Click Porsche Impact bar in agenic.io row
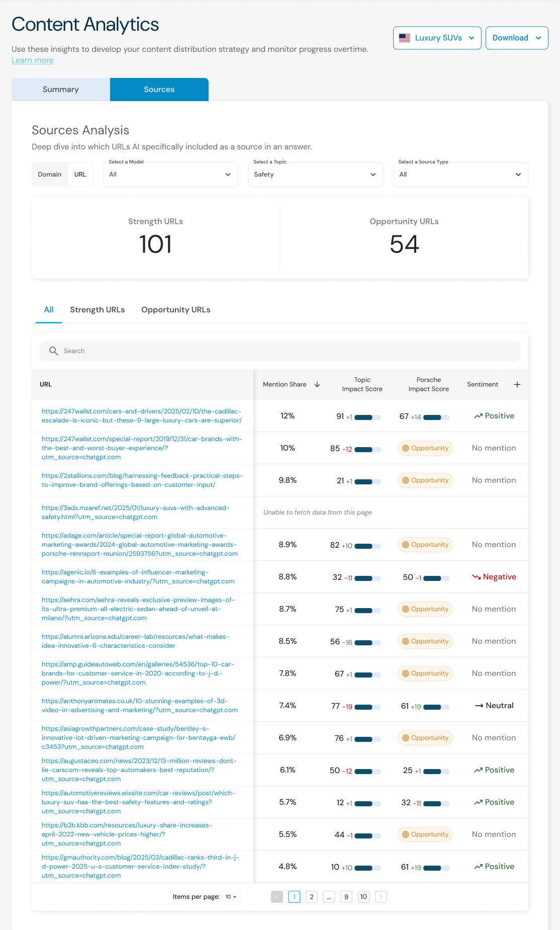This screenshot has height=930, width=560. click(436, 578)
